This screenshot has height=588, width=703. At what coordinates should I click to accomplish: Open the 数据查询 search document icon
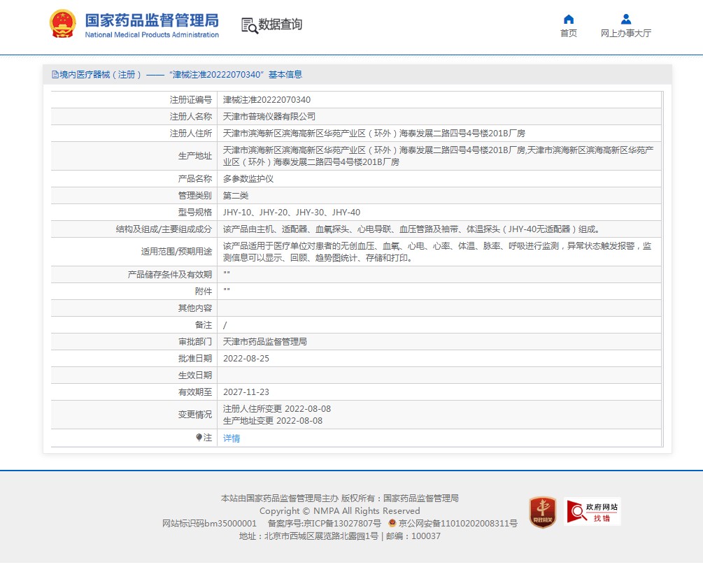[249, 26]
